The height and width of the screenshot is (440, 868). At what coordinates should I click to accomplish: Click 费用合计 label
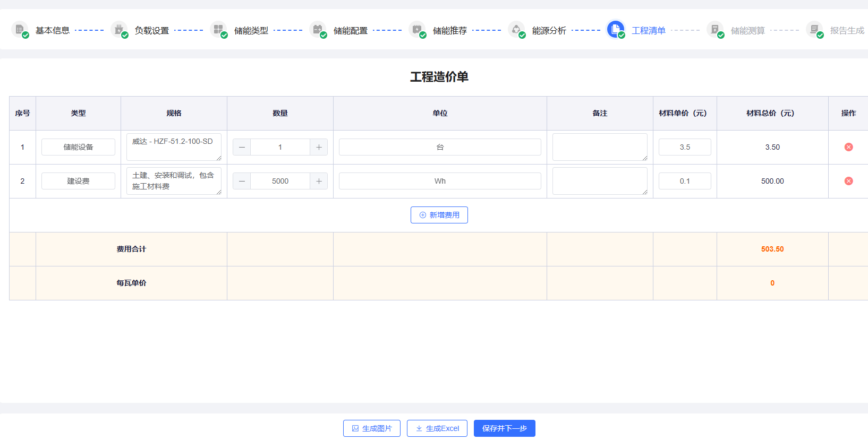[131, 249]
